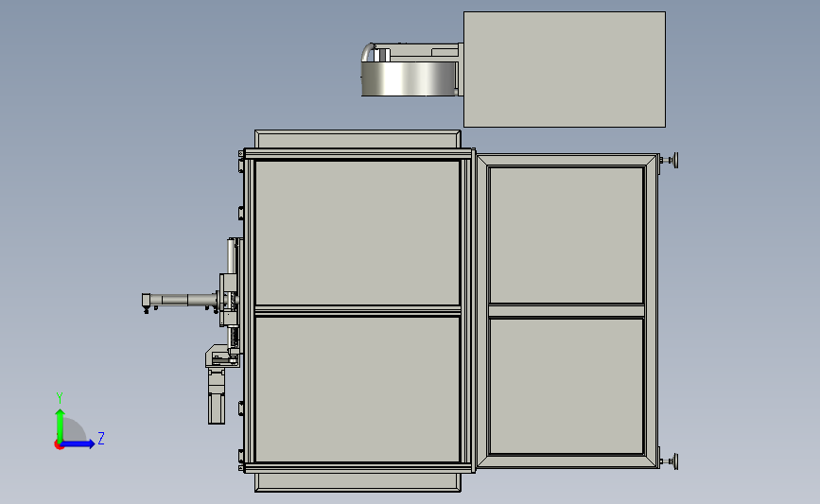
Task: Select the lower leveling foot on the right cabinet
Action: (x=670, y=461)
